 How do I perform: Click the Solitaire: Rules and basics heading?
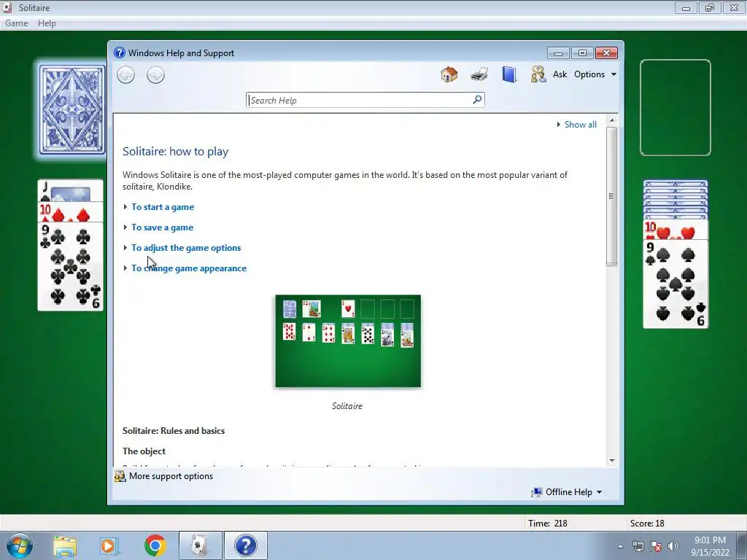(x=174, y=430)
